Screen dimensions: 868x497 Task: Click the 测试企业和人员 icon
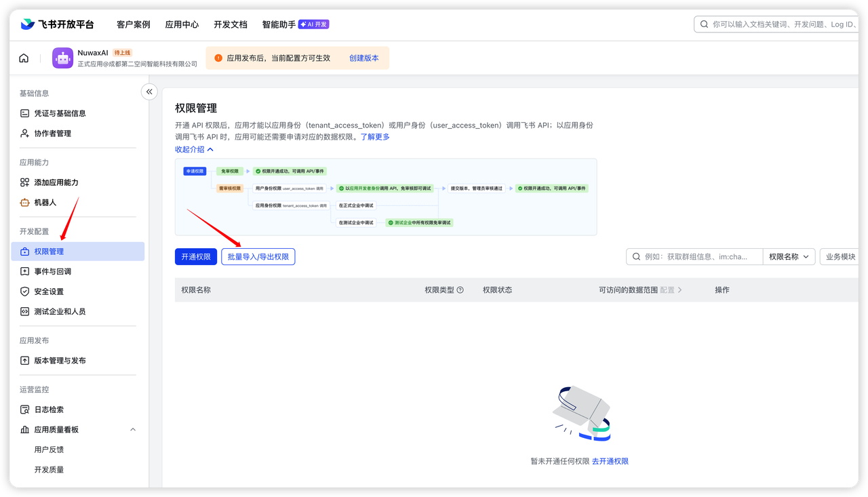[x=25, y=312]
